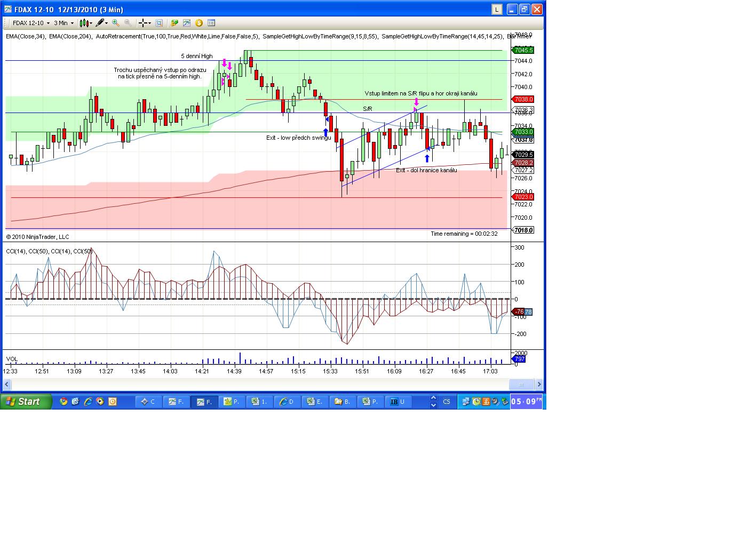
Task: Switch to the first 'P.' taskbar window
Action: pos(233,402)
